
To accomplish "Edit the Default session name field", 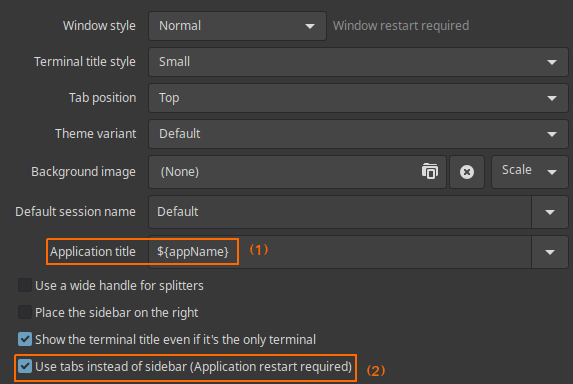I will coord(340,212).
